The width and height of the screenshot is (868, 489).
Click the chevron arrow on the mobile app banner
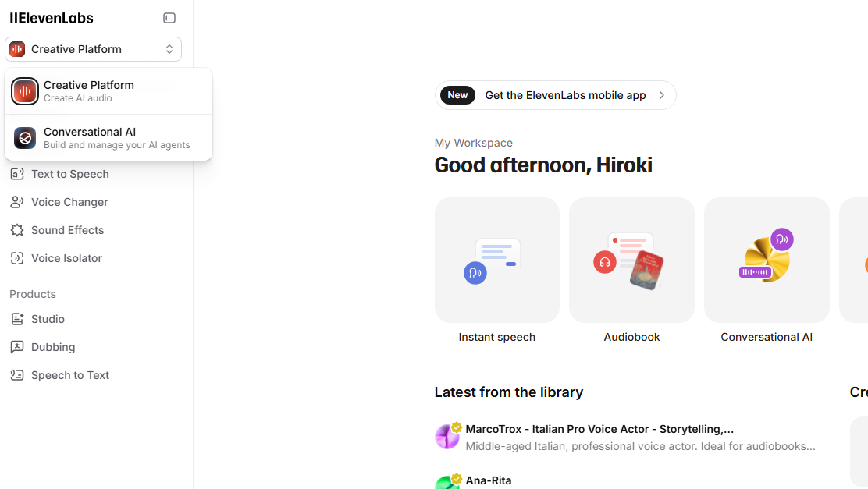click(x=662, y=95)
